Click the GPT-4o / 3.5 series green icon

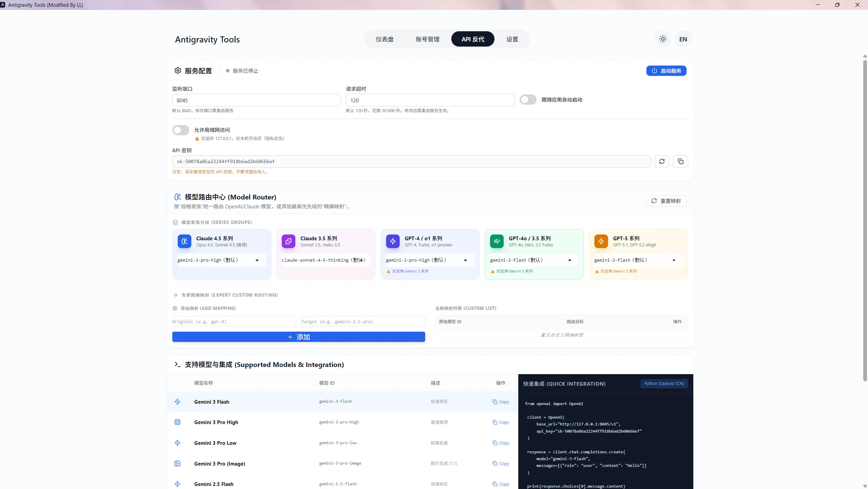(x=497, y=241)
